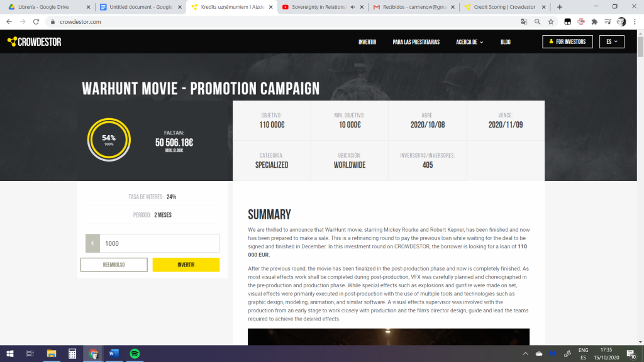Open Task View on the taskbar
This screenshot has height=362, width=644.
30,353
